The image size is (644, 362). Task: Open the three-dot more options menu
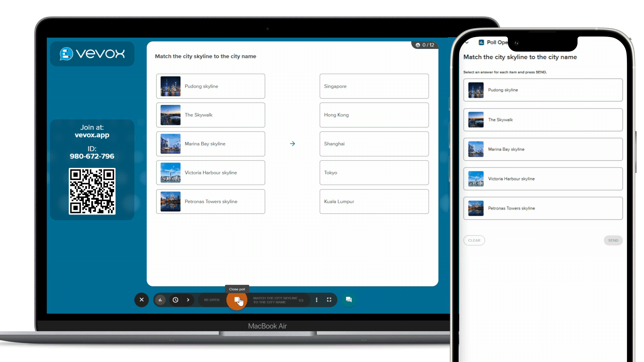tap(316, 300)
